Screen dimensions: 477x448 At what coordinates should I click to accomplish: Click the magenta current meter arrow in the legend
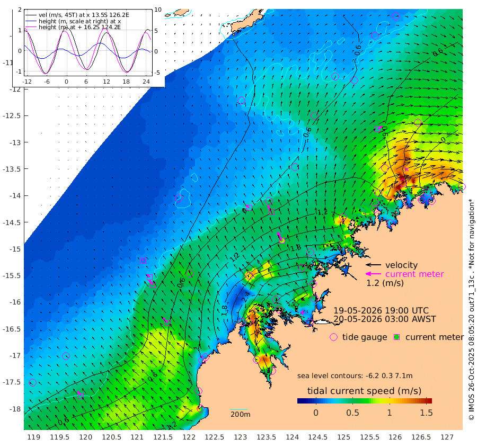point(373,274)
